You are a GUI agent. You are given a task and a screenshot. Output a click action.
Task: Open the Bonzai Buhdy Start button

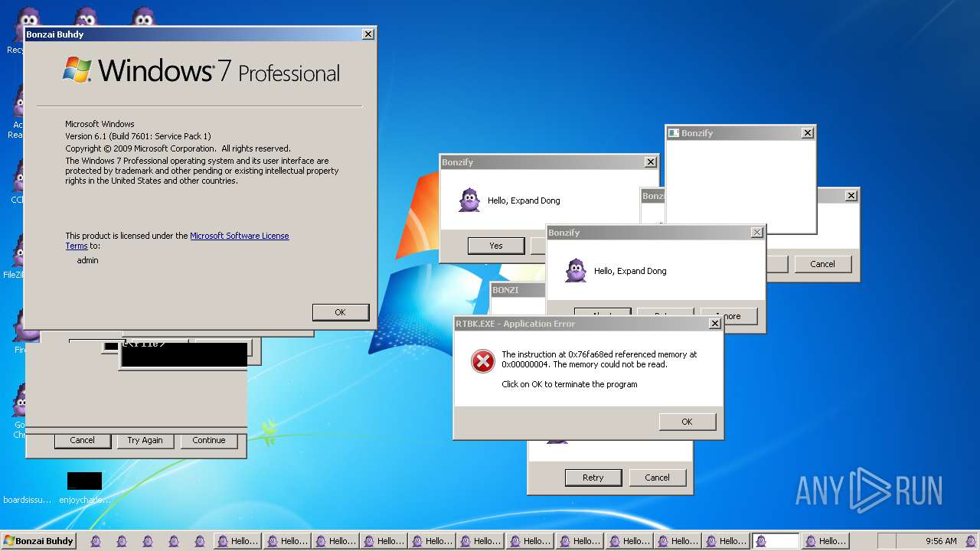39,541
